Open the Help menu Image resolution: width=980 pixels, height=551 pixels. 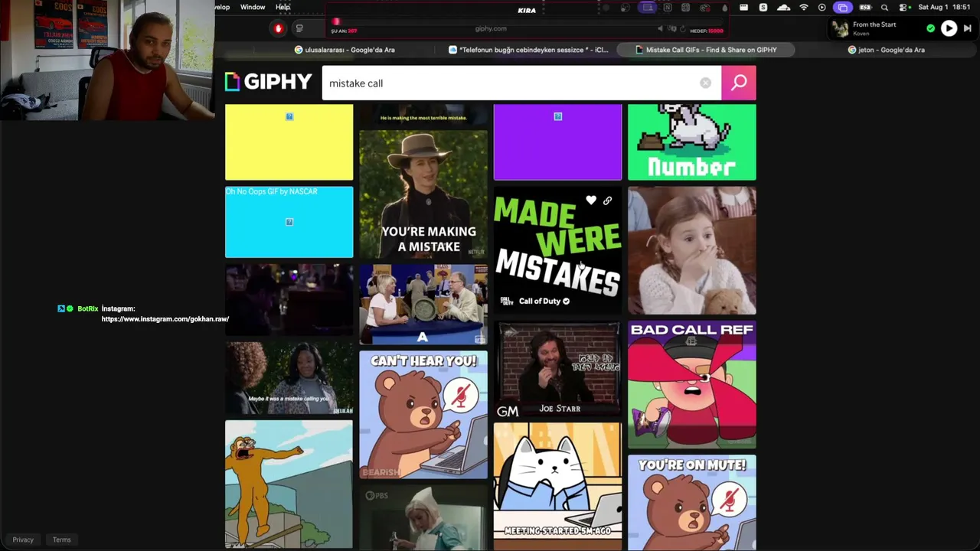[x=283, y=7]
